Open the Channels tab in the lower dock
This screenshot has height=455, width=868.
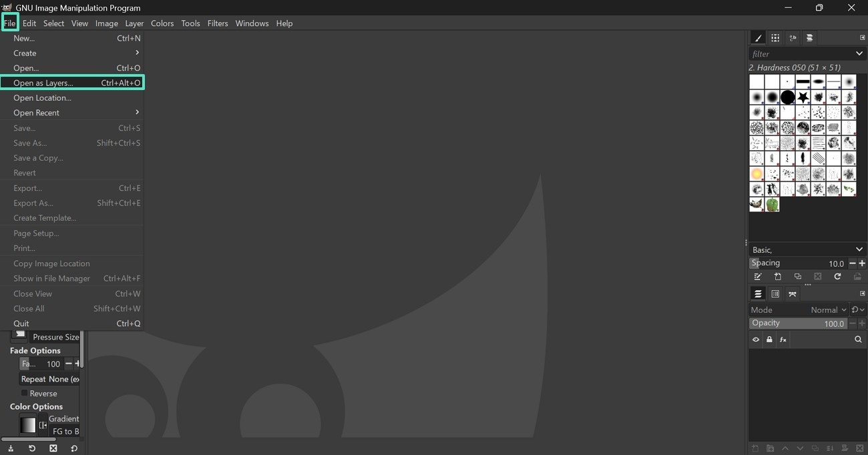click(x=775, y=294)
